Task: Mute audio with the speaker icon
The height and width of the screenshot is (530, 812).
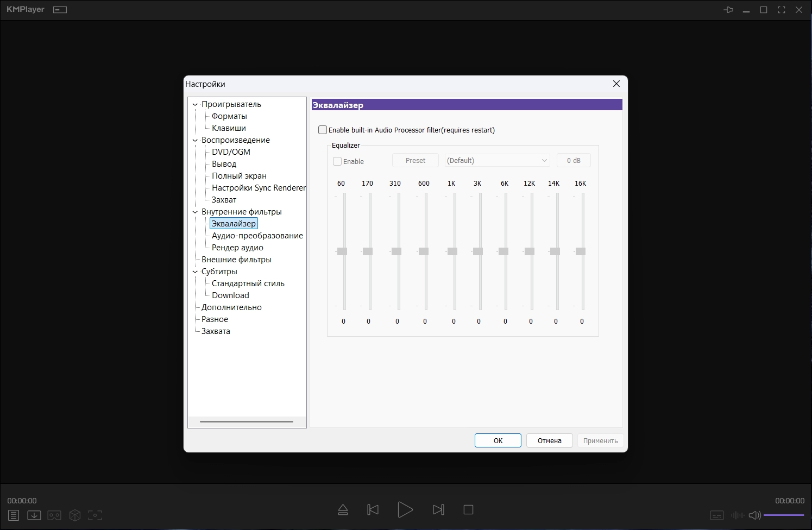Action: (x=755, y=515)
